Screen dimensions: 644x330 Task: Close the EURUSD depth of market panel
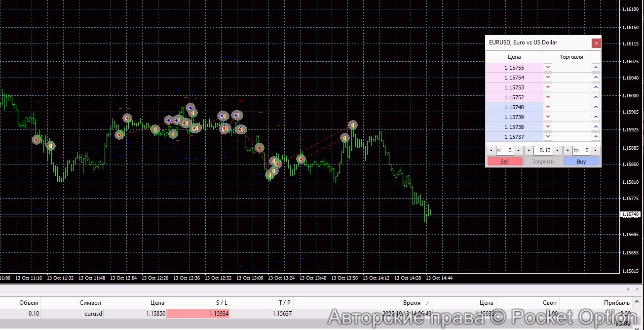(596, 43)
